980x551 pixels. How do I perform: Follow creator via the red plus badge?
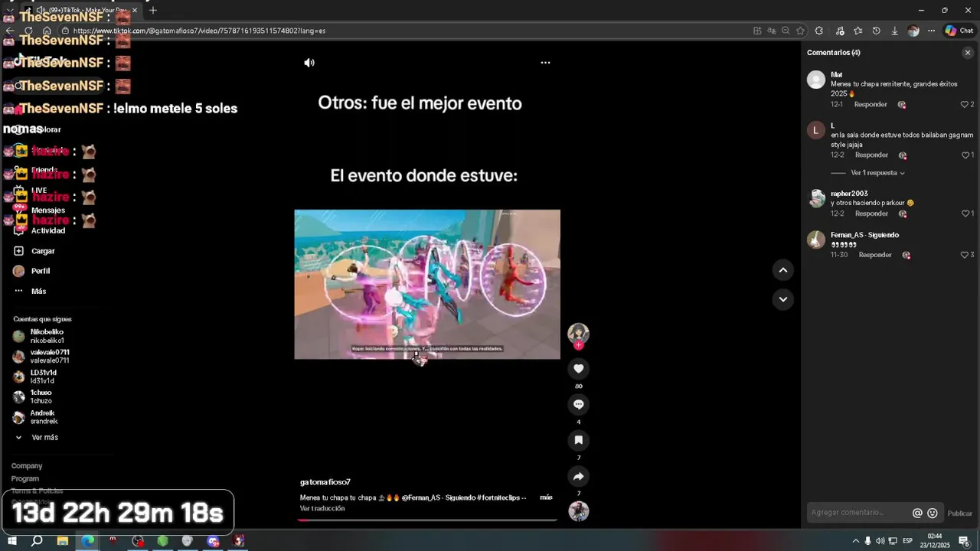pos(578,345)
